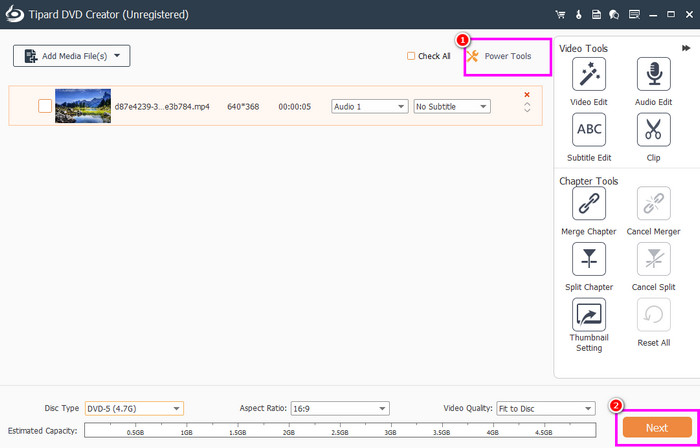Viewport: 700px width, 448px height.
Task: Click the Cancel Merger icon
Action: pyautogui.click(x=654, y=203)
